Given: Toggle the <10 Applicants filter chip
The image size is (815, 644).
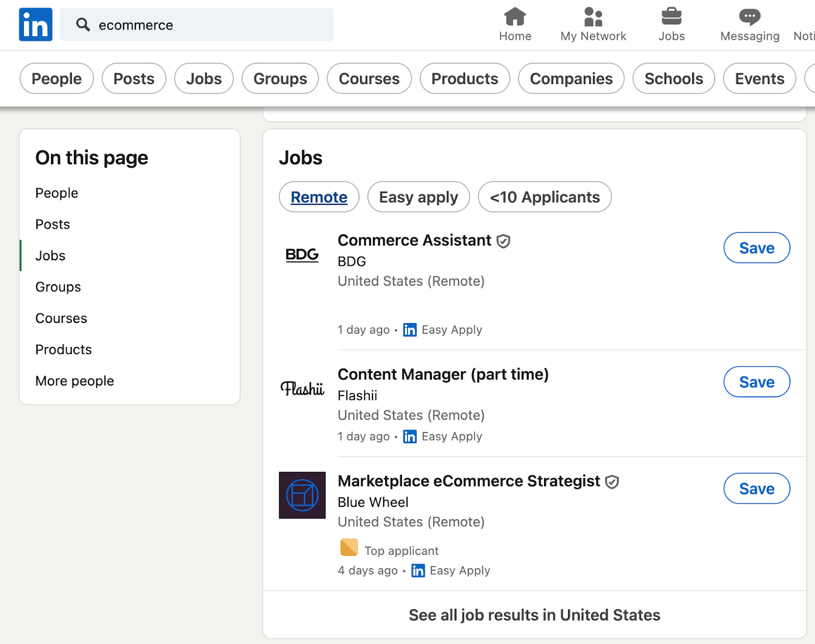Looking at the screenshot, I should pyautogui.click(x=545, y=197).
